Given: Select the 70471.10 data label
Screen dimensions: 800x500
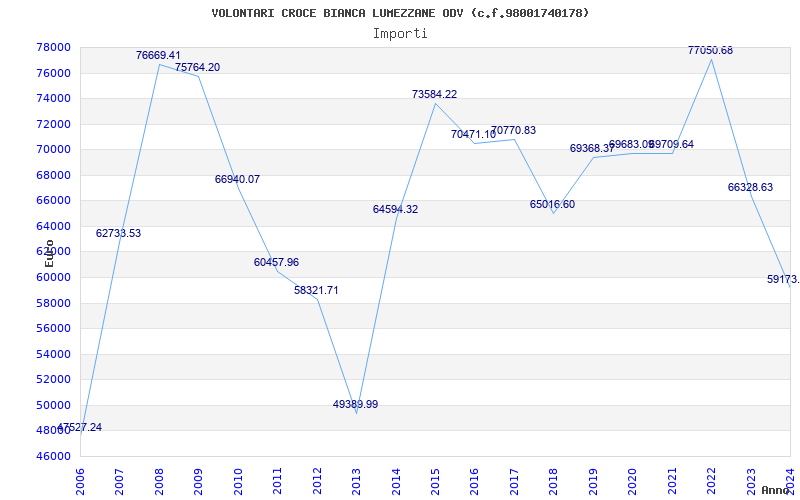Looking at the screenshot, I should (473, 135).
